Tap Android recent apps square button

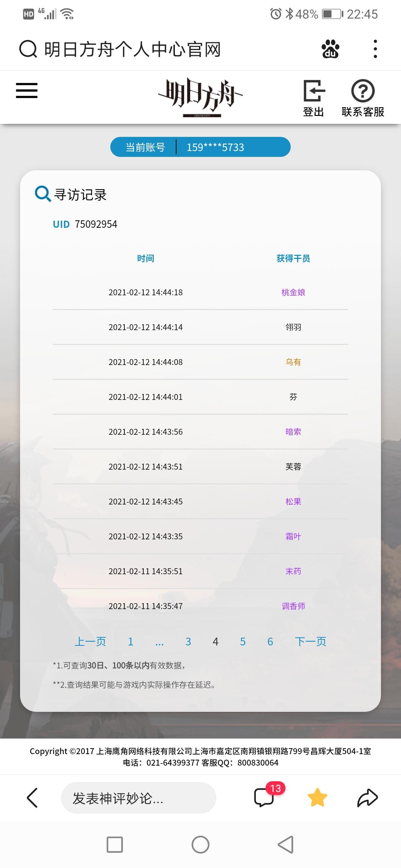tap(115, 845)
